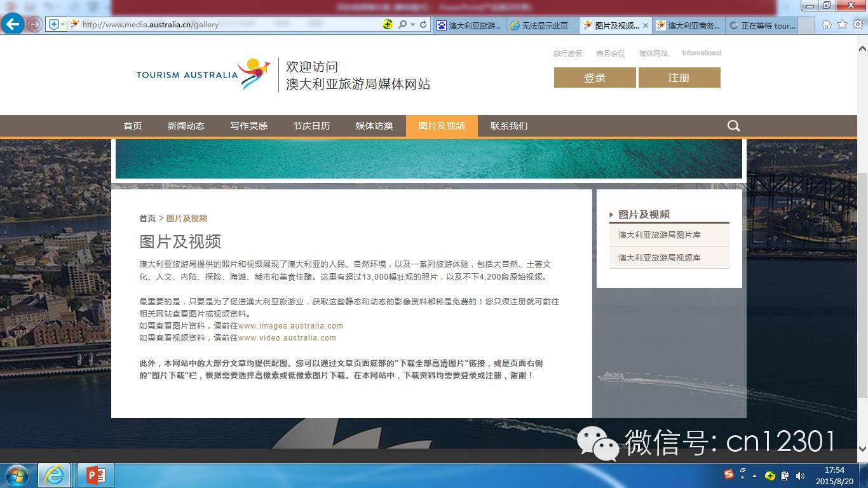Click the site search magnifier icon
868x488 pixels.
733,126
